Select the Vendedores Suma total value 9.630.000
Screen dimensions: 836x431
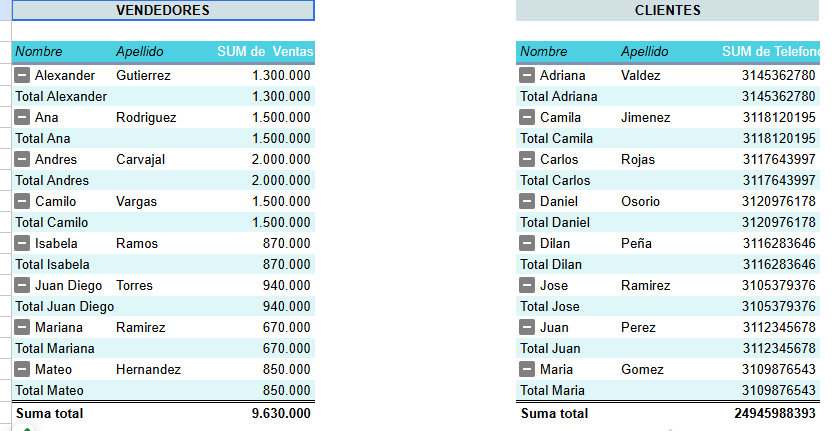click(x=281, y=413)
